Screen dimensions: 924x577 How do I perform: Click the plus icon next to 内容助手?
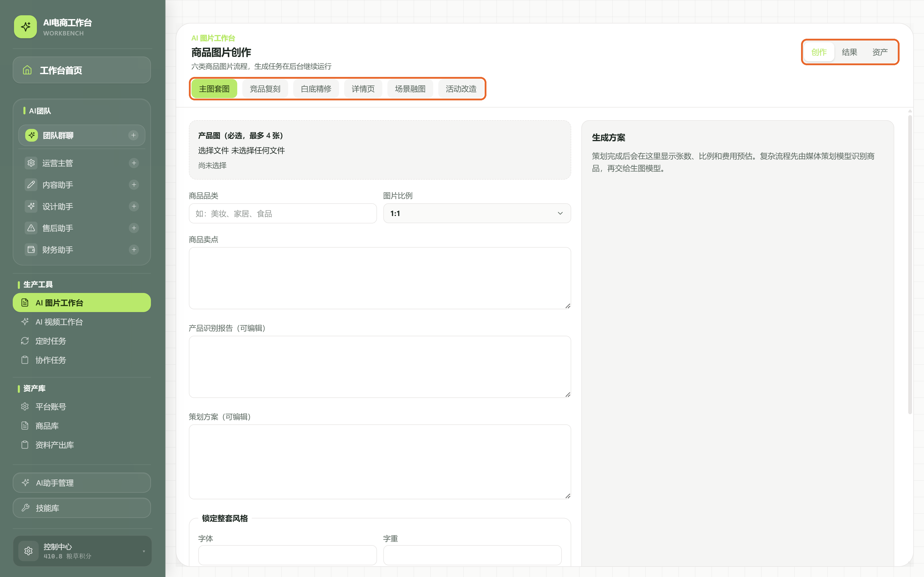(x=134, y=185)
